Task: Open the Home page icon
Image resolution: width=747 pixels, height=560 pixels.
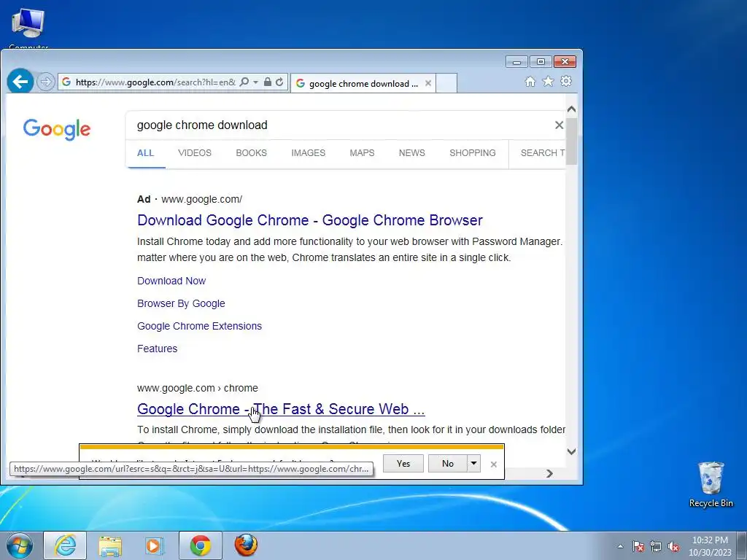Action: click(x=530, y=82)
